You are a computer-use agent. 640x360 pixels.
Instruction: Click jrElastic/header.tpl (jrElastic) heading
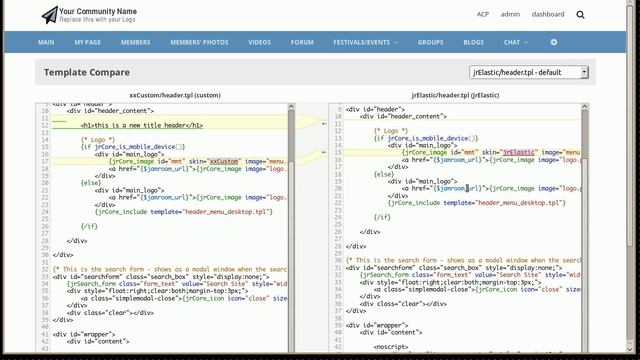455,95
